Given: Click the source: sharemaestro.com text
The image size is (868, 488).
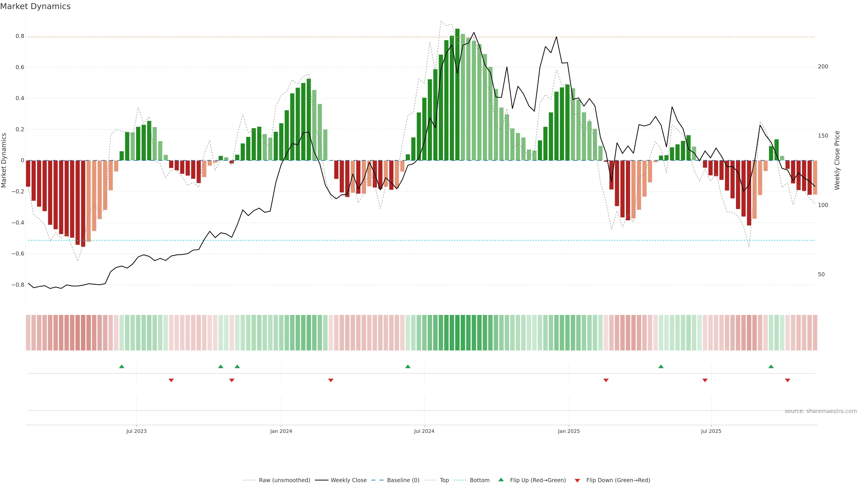Looking at the screenshot, I should (821, 411).
